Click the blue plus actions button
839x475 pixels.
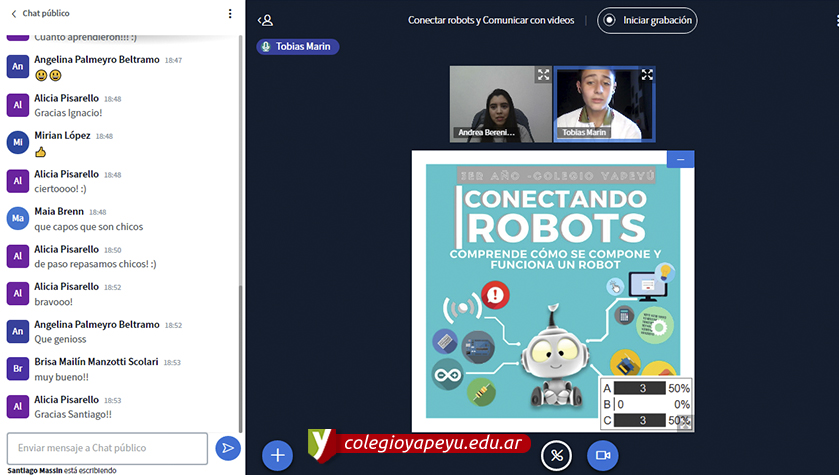point(277,455)
